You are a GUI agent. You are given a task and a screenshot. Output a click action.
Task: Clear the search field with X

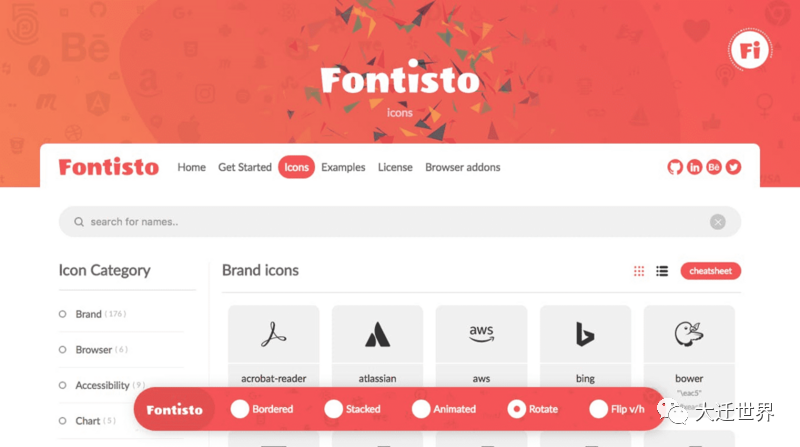coord(717,222)
